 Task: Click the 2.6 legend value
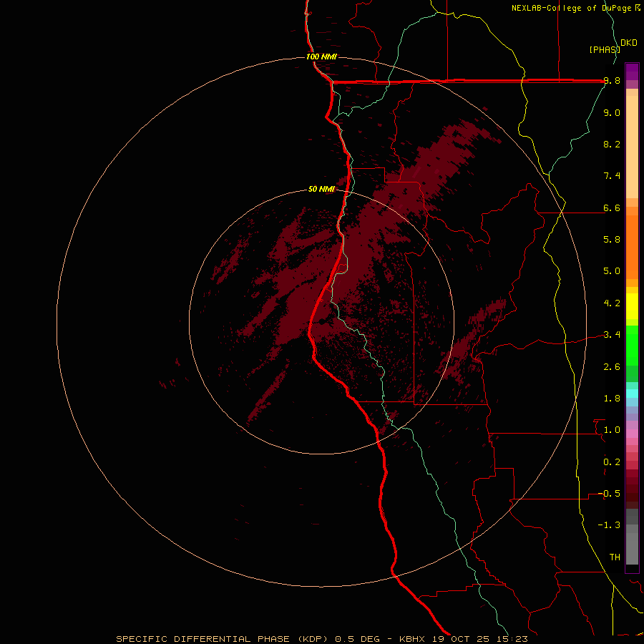(612, 367)
